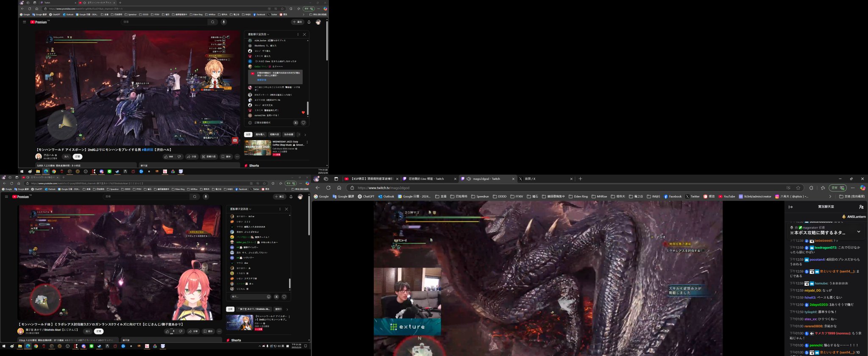Viewport: 868px width, 356px height.
Task: Reload the page in the Twitch browser window
Action: click(x=328, y=188)
